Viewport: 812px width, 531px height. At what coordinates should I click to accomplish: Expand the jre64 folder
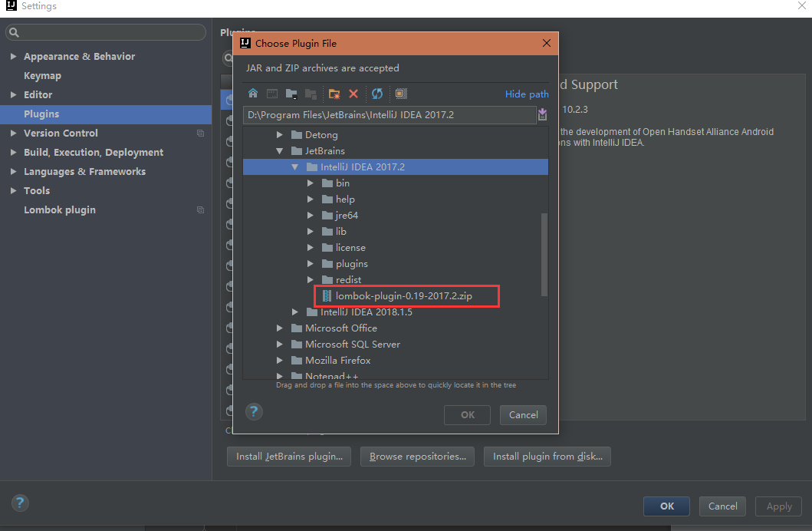tap(311, 215)
